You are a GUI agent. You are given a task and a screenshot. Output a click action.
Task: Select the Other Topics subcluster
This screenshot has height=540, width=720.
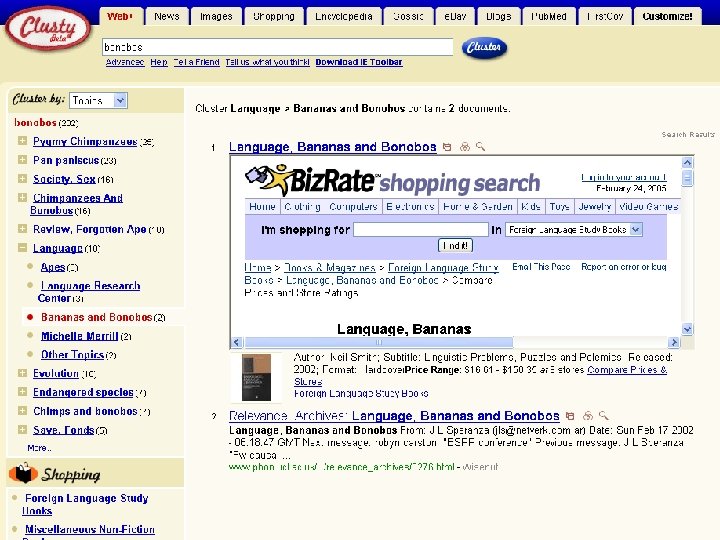pos(73,354)
